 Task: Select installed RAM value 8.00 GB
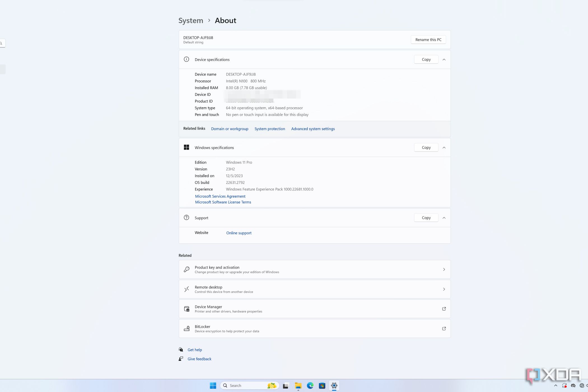tap(246, 88)
